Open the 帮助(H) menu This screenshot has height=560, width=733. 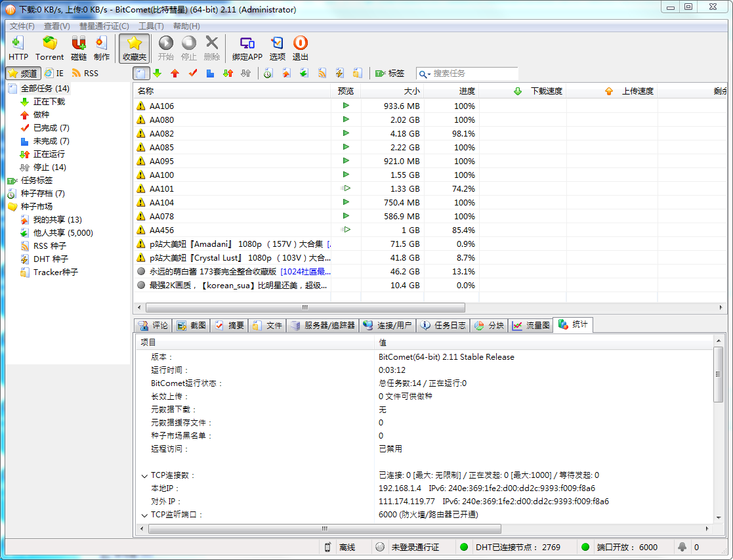186,26
